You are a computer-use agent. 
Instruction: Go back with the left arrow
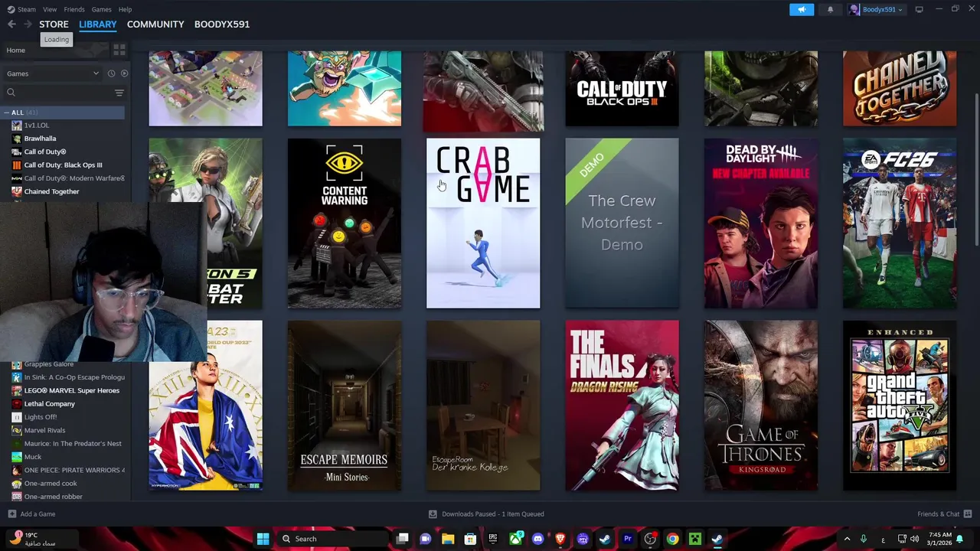coord(11,24)
